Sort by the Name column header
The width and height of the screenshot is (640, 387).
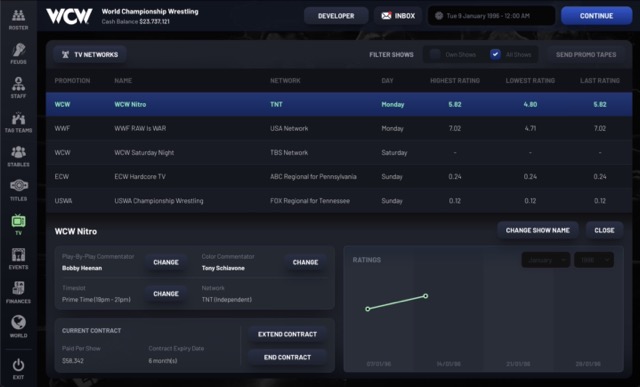point(123,80)
